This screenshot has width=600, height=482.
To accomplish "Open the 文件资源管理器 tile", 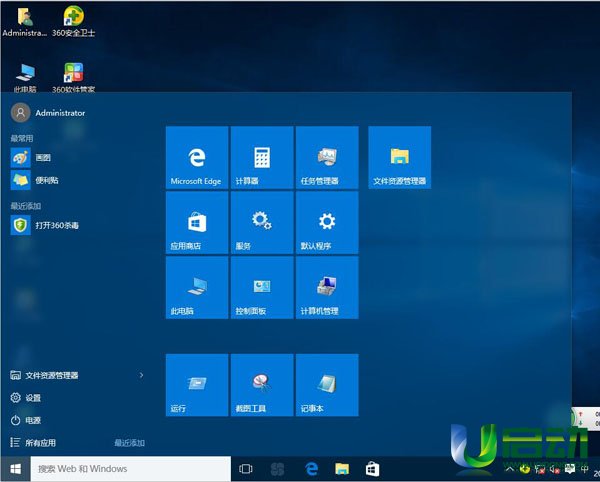I will 399,157.
